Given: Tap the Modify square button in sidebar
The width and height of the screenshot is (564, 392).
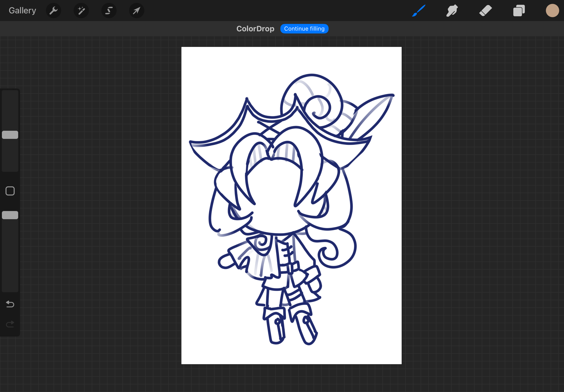Looking at the screenshot, I should point(10,191).
